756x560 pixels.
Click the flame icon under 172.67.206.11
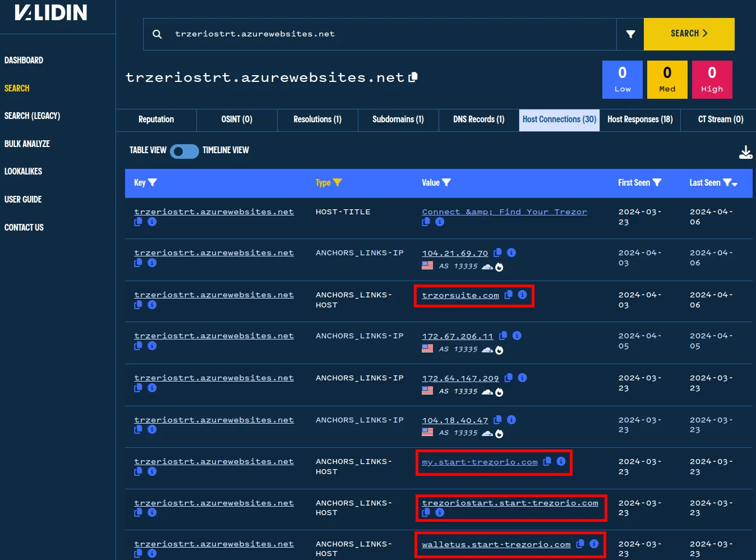pyautogui.click(x=499, y=350)
